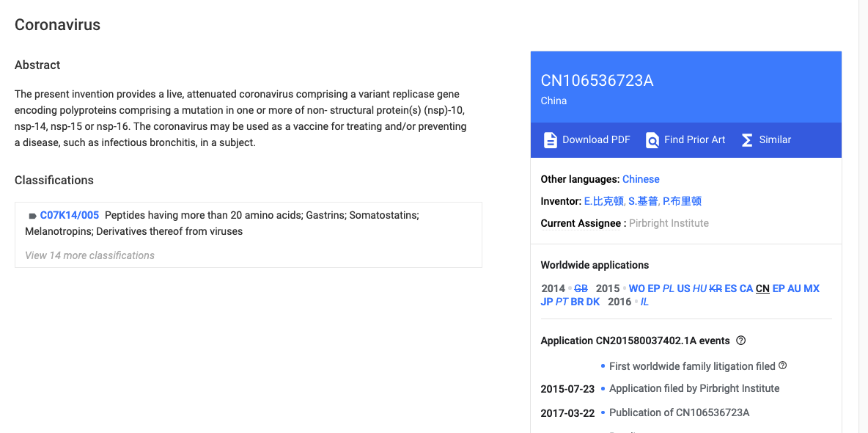Open help icon next to Application events heading

tap(740, 341)
